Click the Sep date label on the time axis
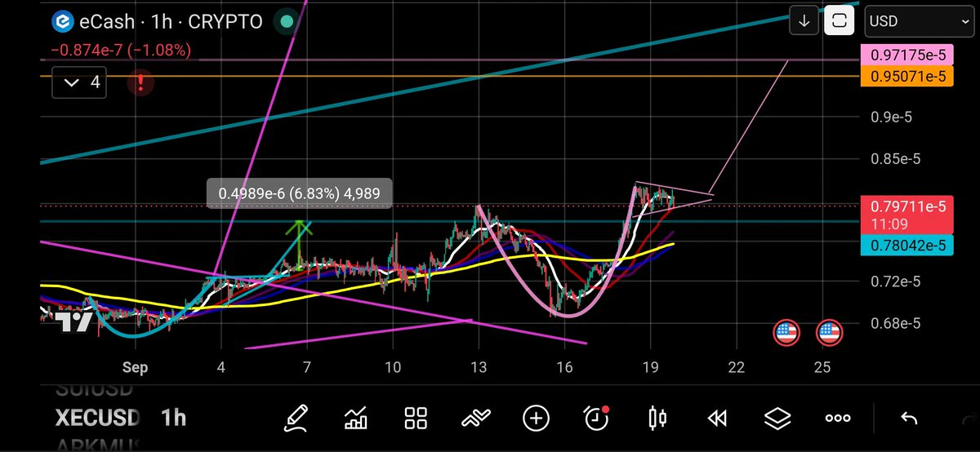This screenshot has height=452, width=980. pyautogui.click(x=136, y=368)
